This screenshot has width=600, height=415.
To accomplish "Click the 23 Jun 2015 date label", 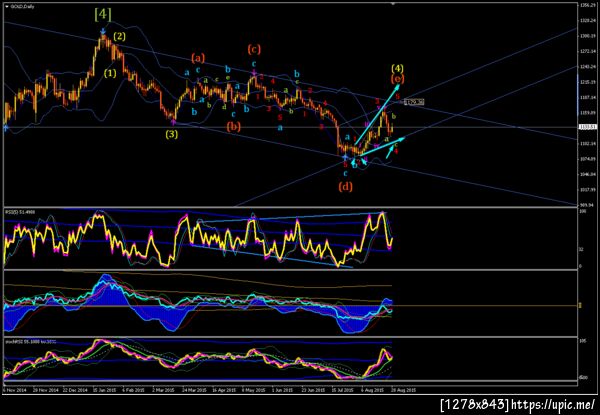I will (x=314, y=391).
